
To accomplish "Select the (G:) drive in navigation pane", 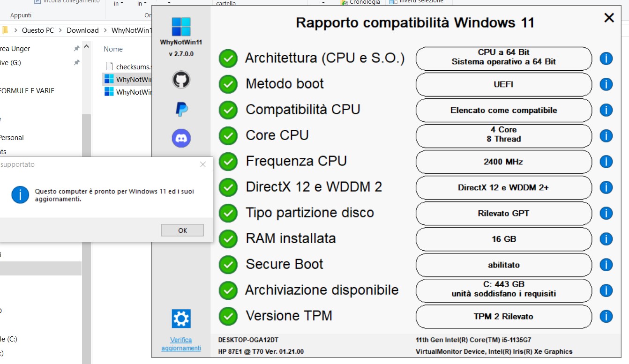I will point(10,62).
